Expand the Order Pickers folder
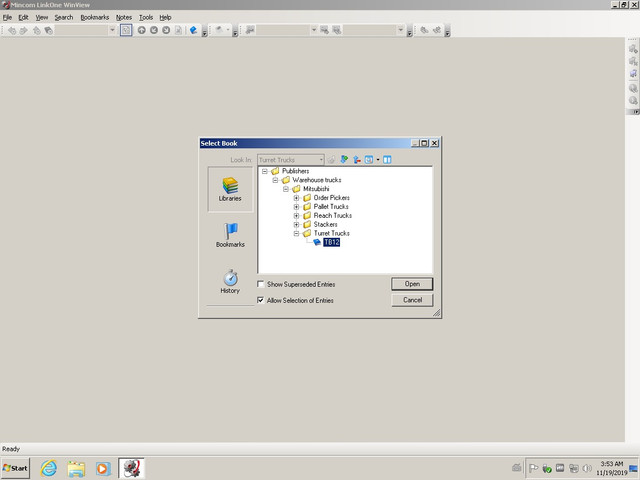This screenshot has height=480, width=640. 296,198
